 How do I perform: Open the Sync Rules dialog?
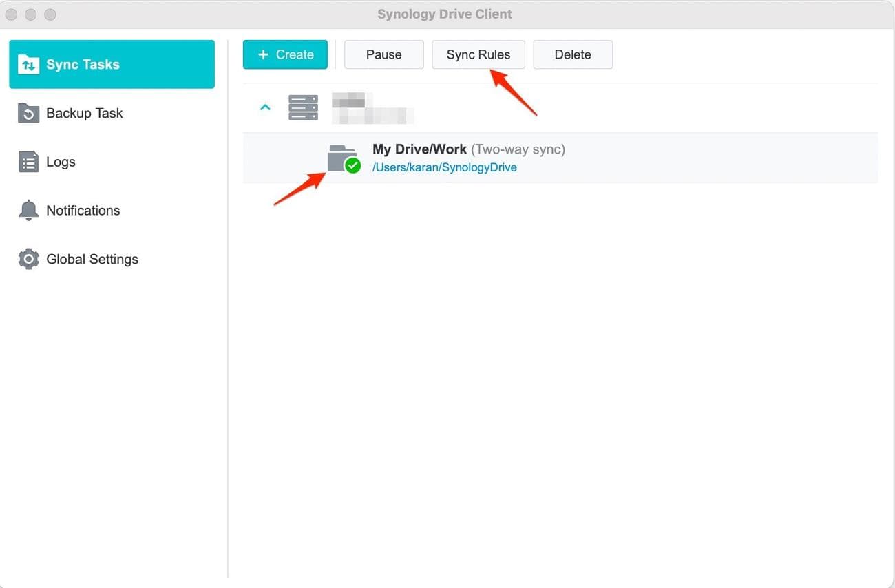[x=478, y=54]
